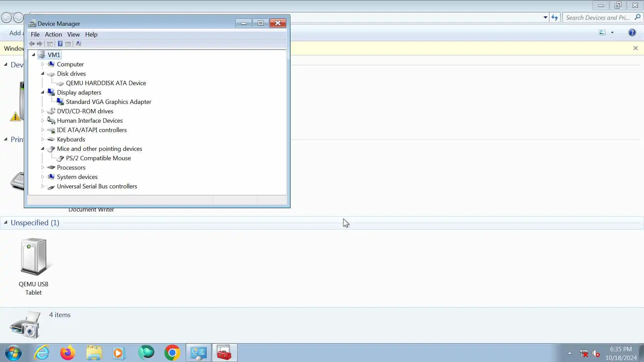Click the Firefox taskbar icon

pos(67,353)
